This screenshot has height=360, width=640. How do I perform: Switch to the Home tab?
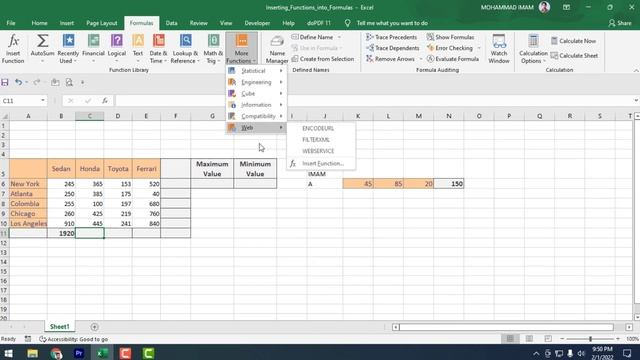(x=39, y=23)
